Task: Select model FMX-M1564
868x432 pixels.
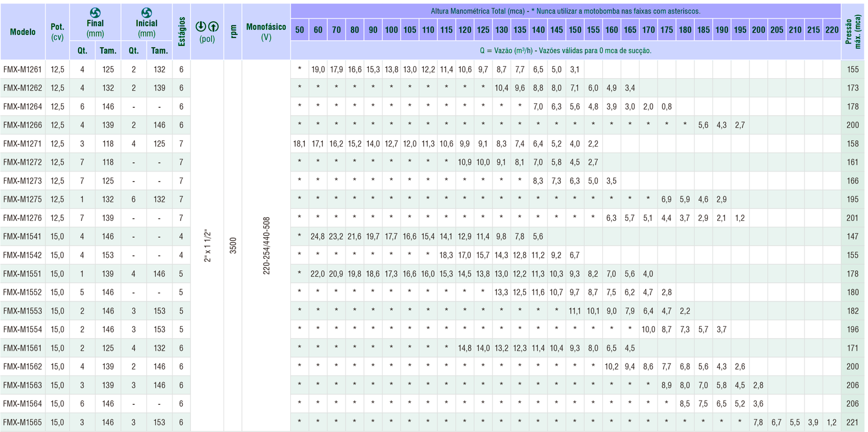Action: point(22,404)
